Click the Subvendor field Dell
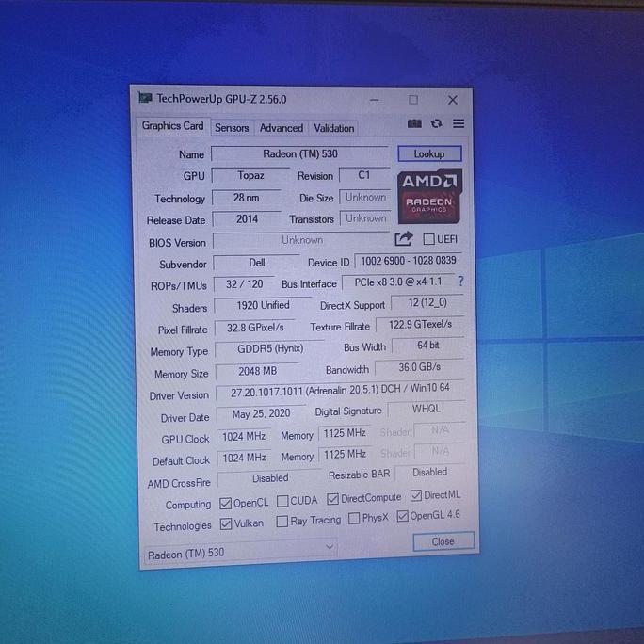Viewport: 644px width, 644px height. pos(257,263)
